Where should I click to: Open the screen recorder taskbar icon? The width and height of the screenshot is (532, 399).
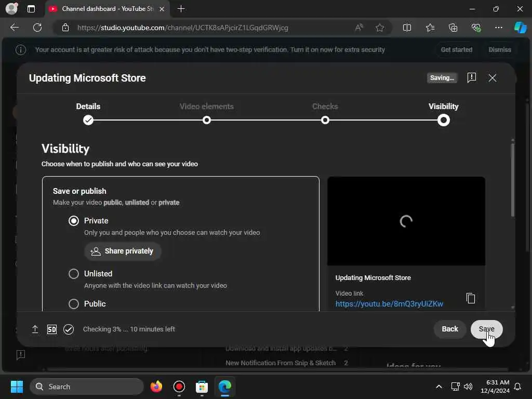click(179, 387)
